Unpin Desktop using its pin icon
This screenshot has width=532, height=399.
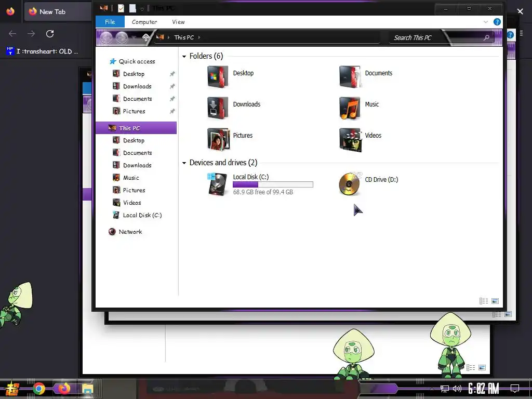[x=172, y=74]
